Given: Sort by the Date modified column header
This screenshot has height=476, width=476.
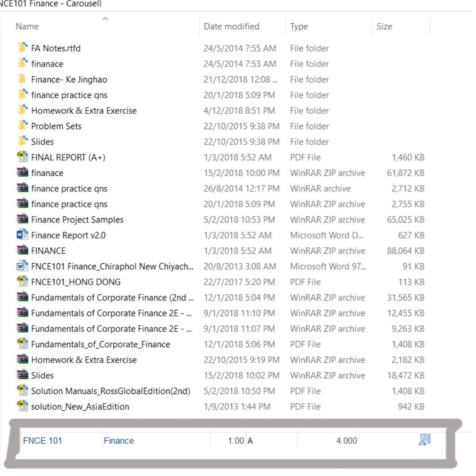Looking at the screenshot, I should [x=231, y=26].
